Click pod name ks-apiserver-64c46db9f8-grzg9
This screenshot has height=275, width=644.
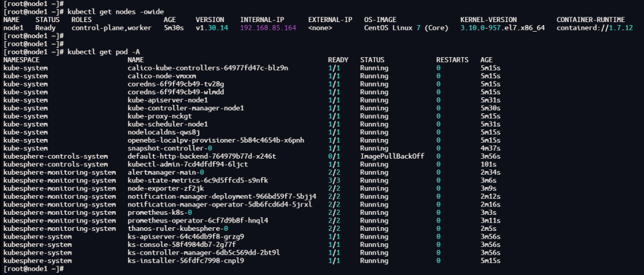coord(185,236)
